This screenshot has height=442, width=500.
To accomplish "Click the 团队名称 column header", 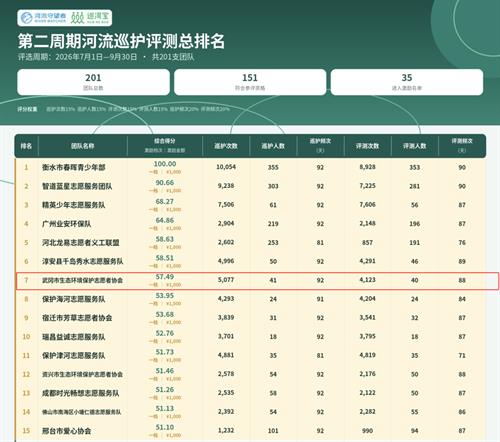I will click(x=83, y=146).
